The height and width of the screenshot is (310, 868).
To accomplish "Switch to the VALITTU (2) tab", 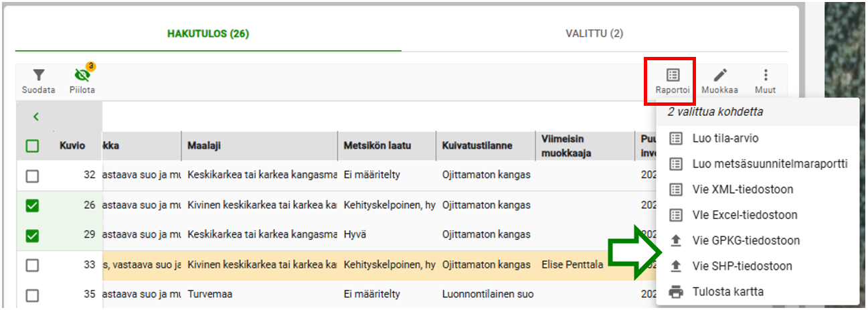I will pos(594,33).
